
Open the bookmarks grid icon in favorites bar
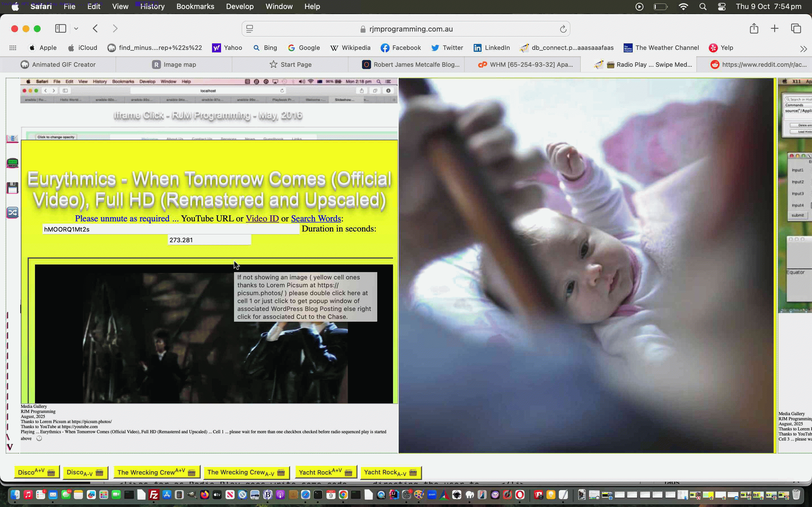[x=13, y=48]
